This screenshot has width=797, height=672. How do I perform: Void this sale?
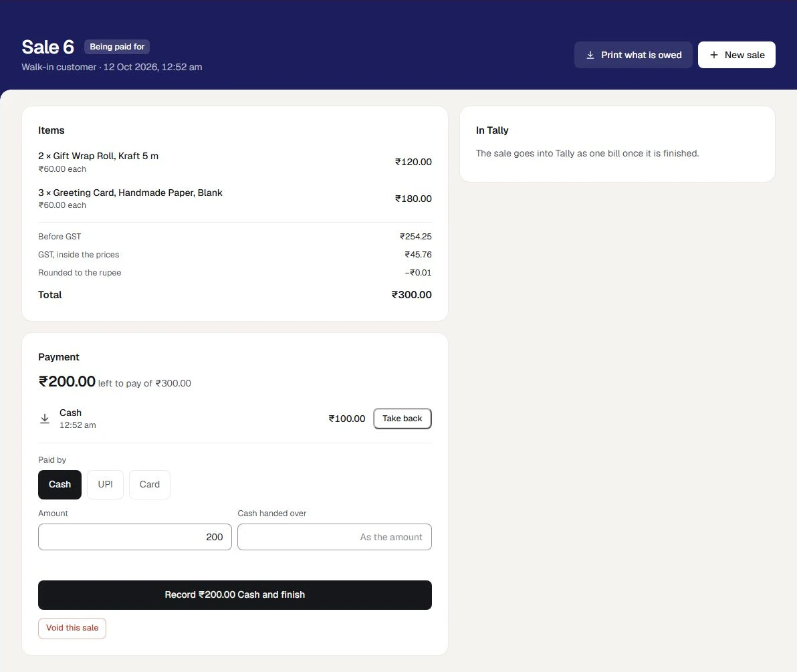(x=72, y=629)
